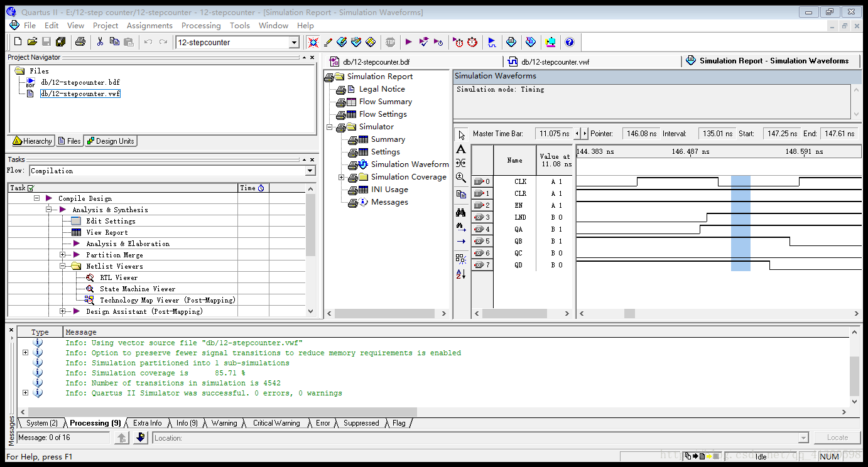Click the Open file folder icon
Screen dimensions: 868x467
[32, 42]
